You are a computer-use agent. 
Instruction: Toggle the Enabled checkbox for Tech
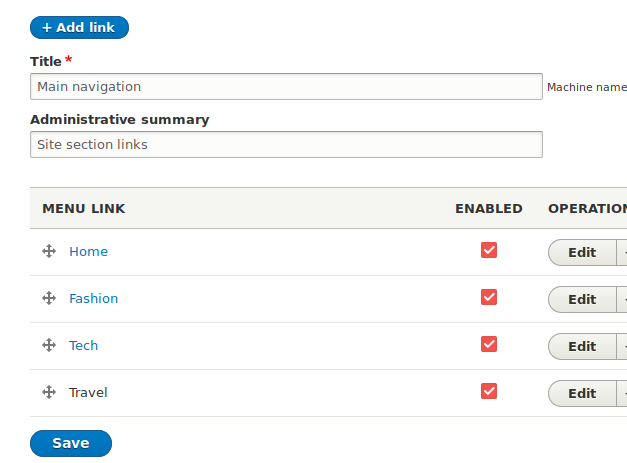click(489, 344)
